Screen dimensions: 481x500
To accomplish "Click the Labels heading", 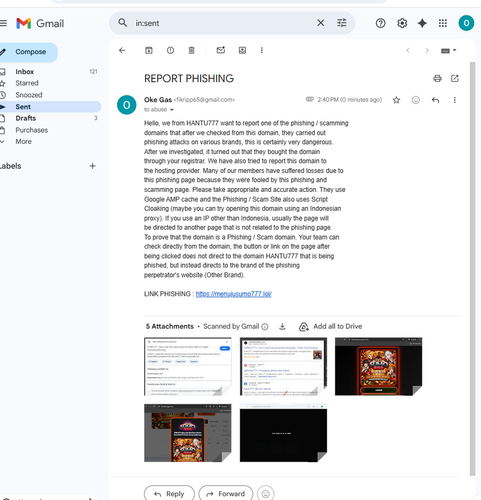I will (x=10, y=166).
